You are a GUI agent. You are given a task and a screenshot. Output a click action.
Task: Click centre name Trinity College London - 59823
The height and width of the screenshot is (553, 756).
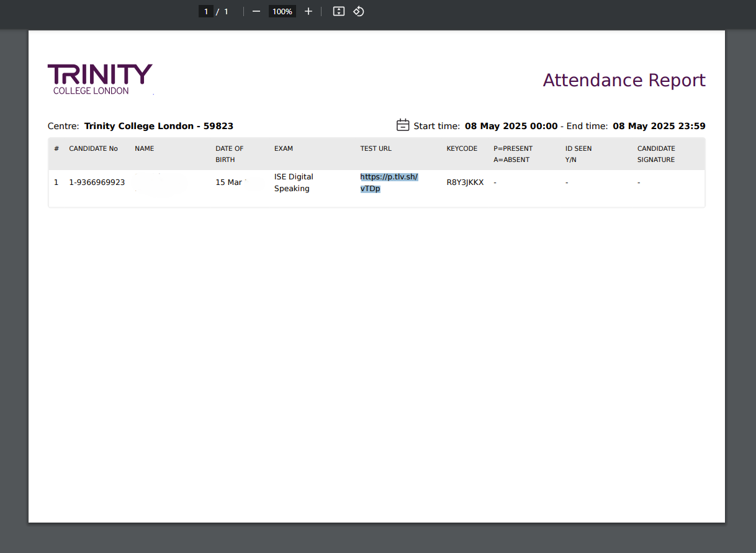(159, 126)
